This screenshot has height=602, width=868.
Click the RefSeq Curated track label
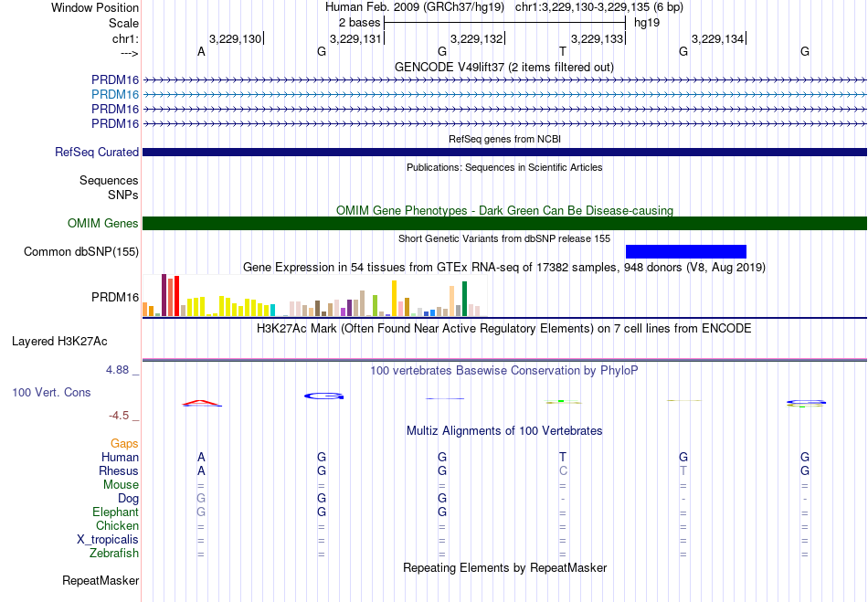pos(97,153)
